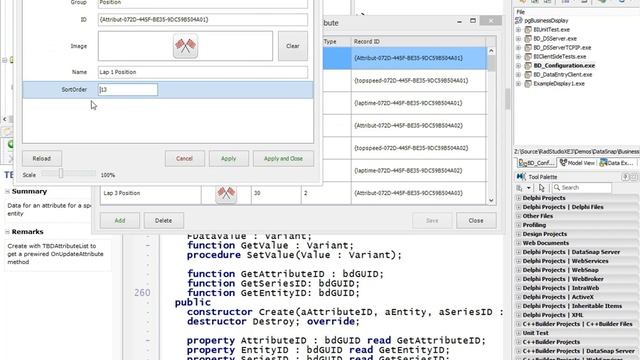Click the flags icon in Lap 3 Position row
This screenshot has height=360, width=640.
[226, 193]
